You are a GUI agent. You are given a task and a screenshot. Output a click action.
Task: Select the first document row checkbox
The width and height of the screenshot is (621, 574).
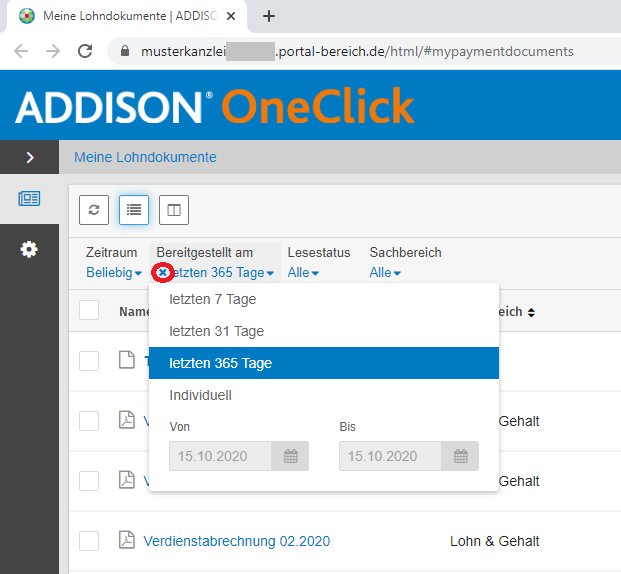tap(89, 361)
